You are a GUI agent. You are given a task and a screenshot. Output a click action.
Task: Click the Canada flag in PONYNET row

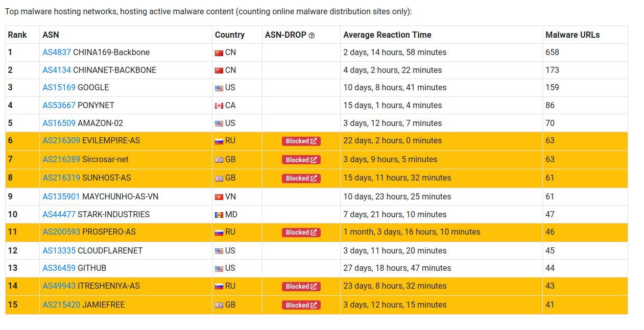[219, 106]
